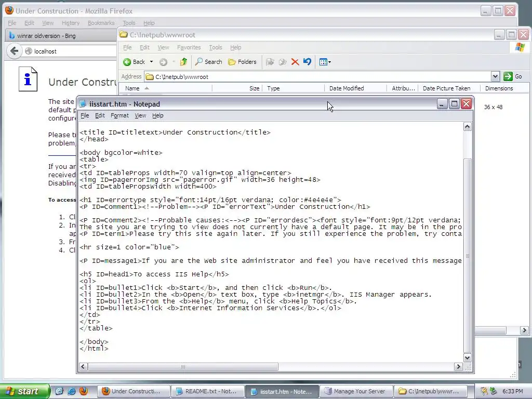This screenshot has width=532, height=399.
Task: Open Firefox's History menu
Action: click(x=71, y=23)
